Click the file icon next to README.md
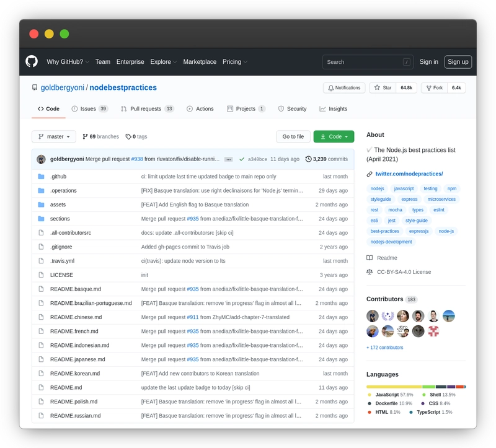Image resolution: width=496 pixels, height=448 pixels. [41, 387]
